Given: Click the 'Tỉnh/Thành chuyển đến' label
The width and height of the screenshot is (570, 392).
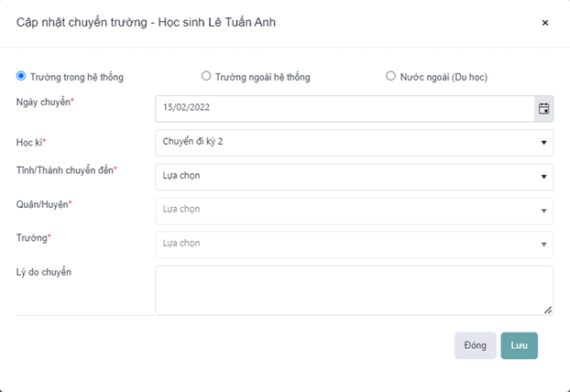Looking at the screenshot, I should (67, 169).
